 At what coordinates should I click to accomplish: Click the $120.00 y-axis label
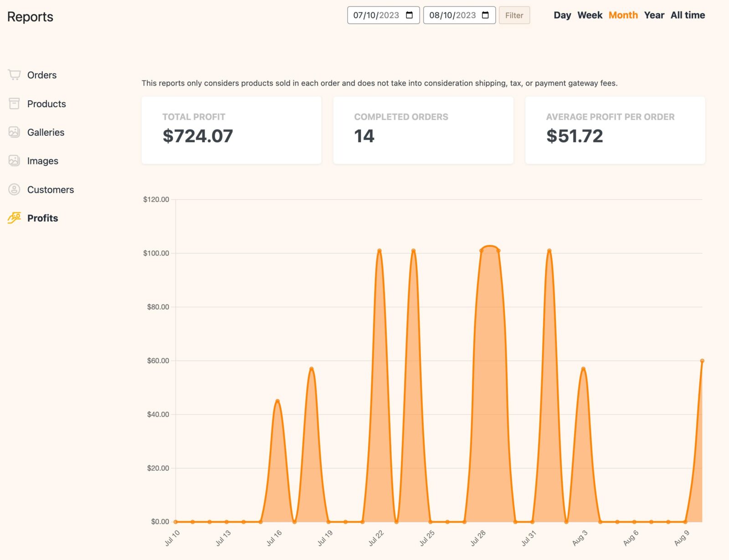(x=156, y=200)
